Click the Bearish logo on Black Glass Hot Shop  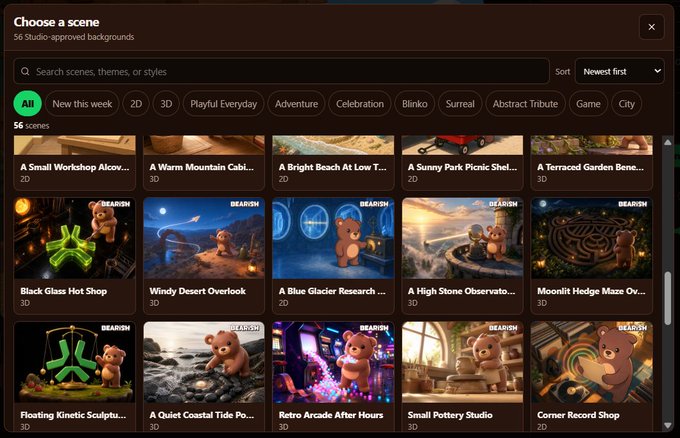pos(115,204)
